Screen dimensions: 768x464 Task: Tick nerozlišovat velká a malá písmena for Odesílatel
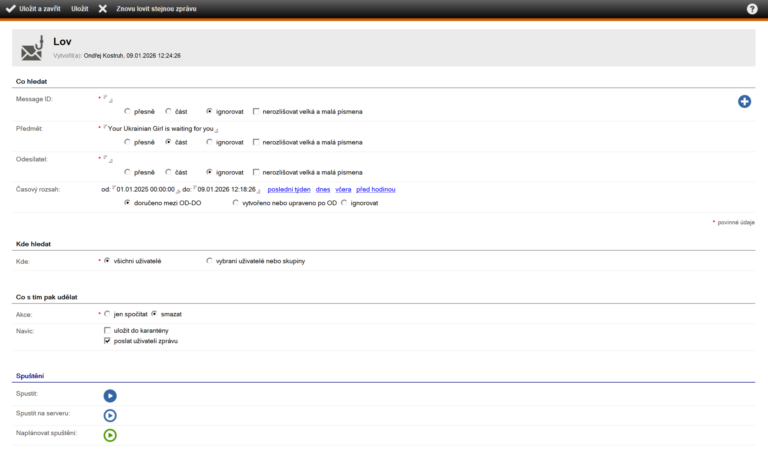click(x=257, y=172)
